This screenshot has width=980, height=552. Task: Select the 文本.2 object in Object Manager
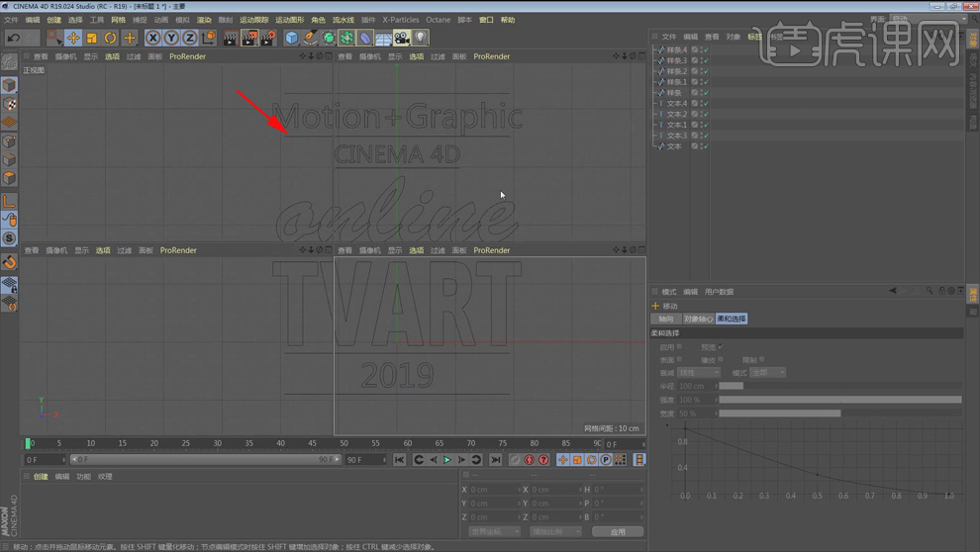pyautogui.click(x=676, y=115)
